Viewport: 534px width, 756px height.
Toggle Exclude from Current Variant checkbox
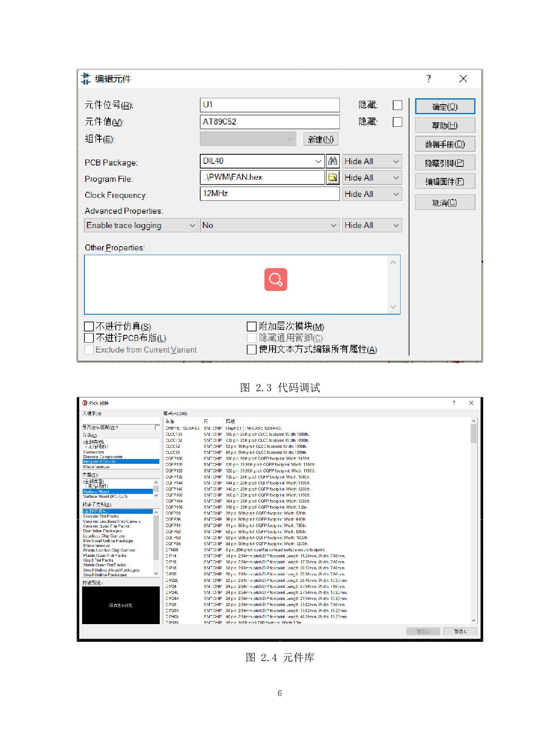pos(89,350)
